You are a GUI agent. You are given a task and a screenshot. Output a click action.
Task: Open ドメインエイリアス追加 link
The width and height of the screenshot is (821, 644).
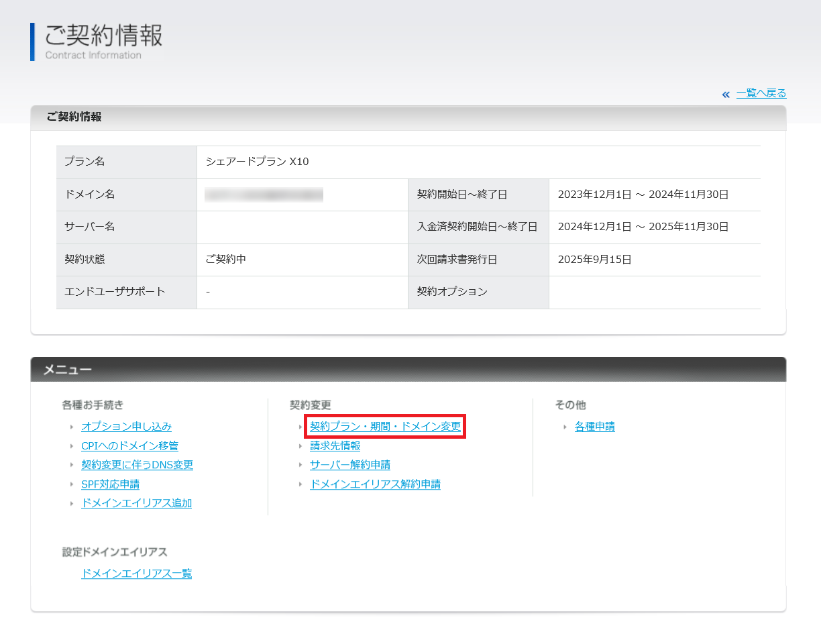136,503
